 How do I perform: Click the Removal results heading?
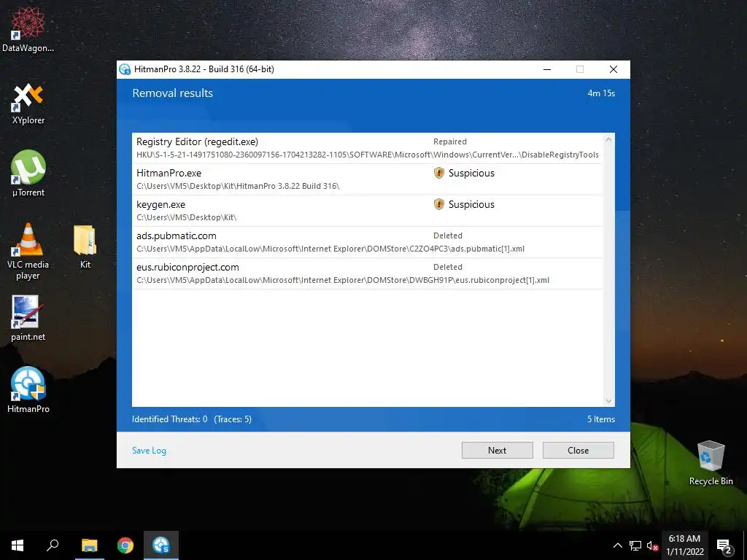pos(172,93)
